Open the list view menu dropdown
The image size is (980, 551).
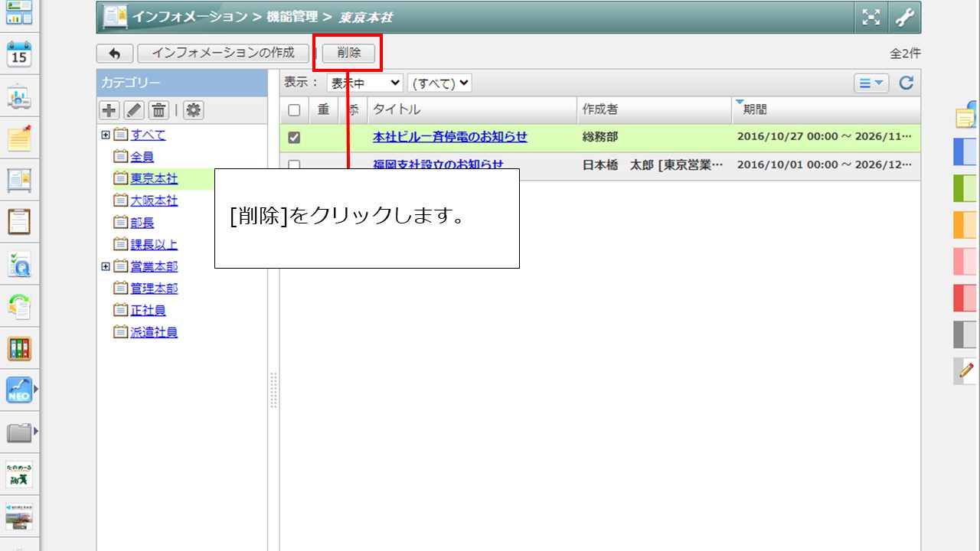871,83
